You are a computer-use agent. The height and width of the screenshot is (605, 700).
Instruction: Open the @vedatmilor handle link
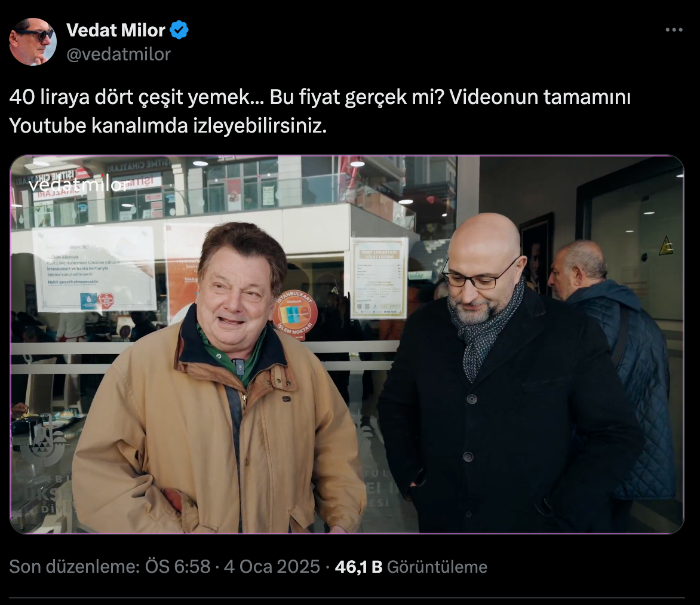pos(118,54)
